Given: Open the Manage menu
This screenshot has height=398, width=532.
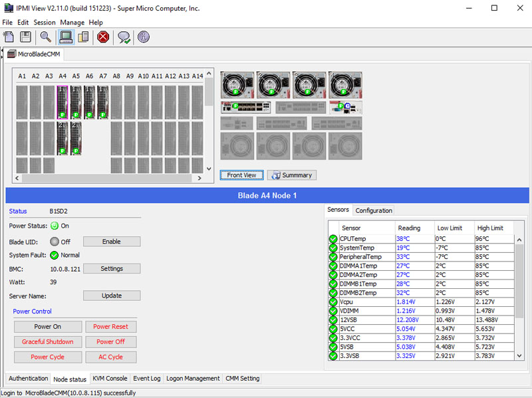Looking at the screenshot, I should (72, 22).
